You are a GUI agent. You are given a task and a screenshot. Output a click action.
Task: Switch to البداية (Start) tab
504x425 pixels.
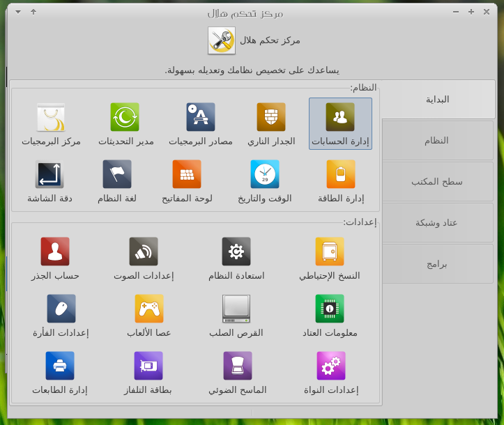click(x=438, y=99)
